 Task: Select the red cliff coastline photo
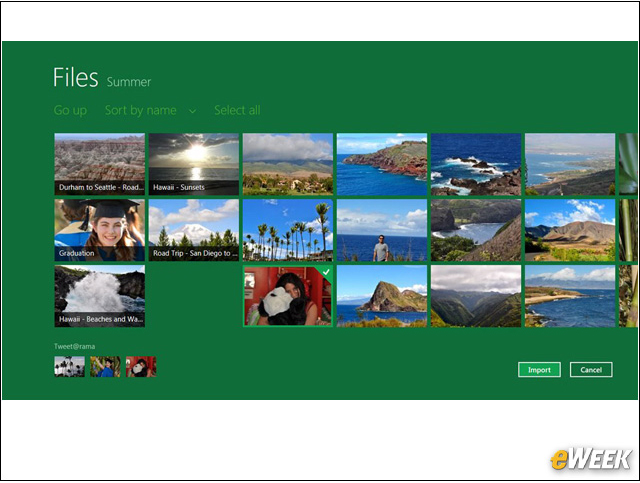[x=382, y=164]
